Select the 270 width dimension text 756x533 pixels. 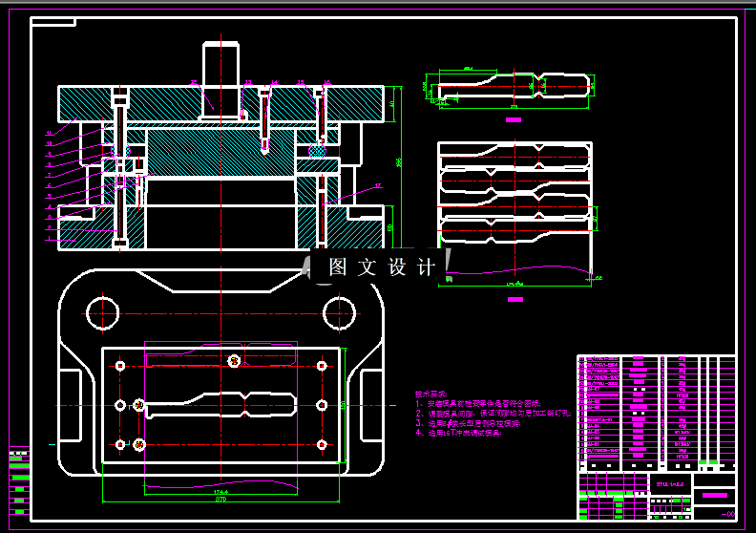click(x=220, y=500)
